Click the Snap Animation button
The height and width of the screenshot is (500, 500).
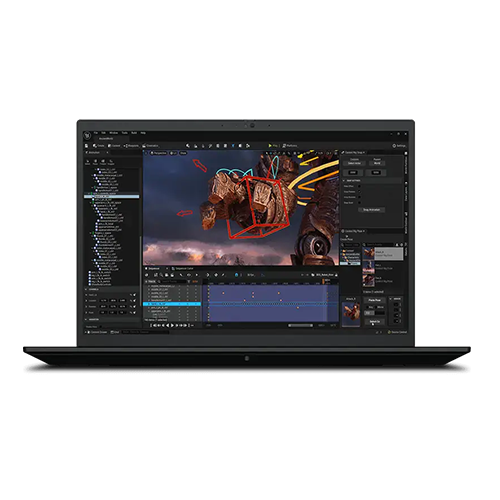click(371, 210)
